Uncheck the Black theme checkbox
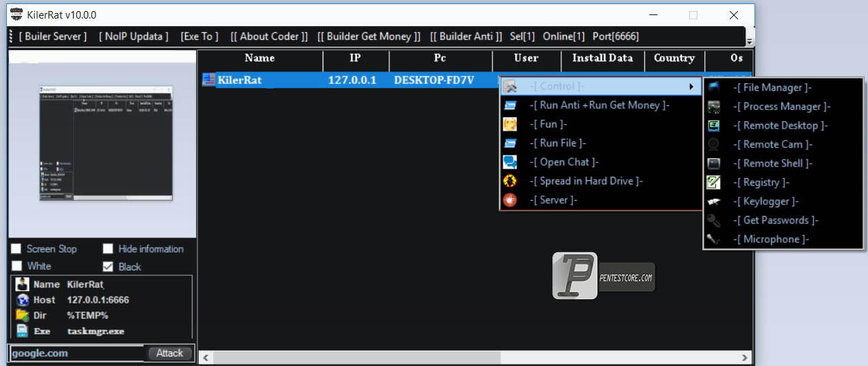 pos(107,267)
